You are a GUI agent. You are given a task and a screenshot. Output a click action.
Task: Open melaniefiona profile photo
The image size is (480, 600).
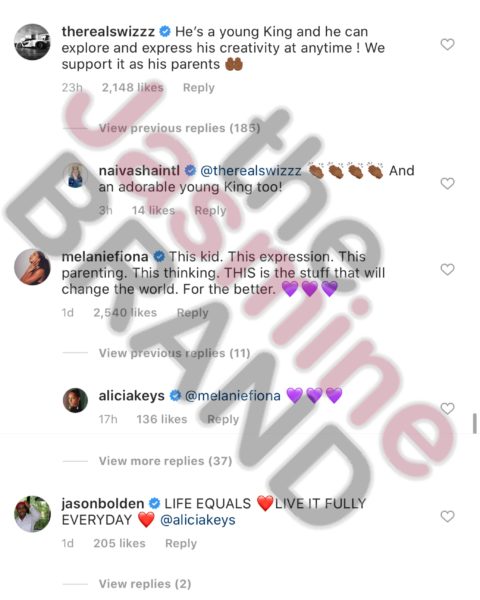pos(32,267)
